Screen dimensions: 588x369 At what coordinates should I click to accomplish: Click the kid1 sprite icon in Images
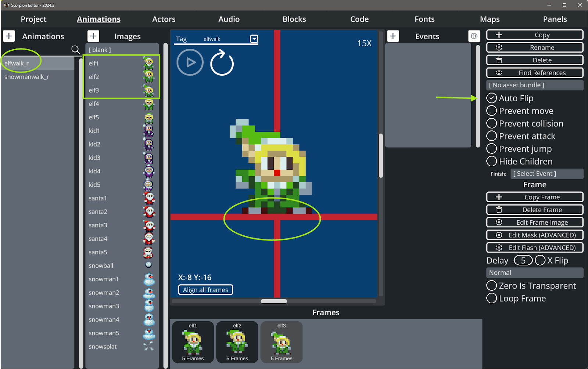click(148, 131)
